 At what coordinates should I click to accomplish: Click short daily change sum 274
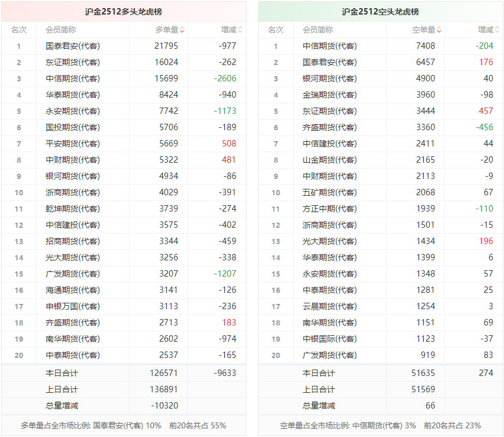(x=486, y=373)
